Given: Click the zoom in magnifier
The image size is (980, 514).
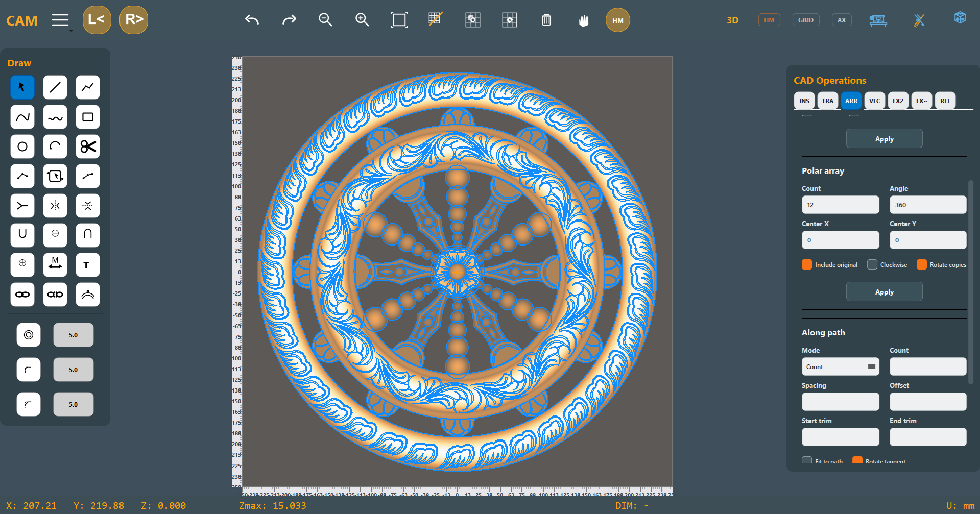Looking at the screenshot, I should [x=362, y=20].
